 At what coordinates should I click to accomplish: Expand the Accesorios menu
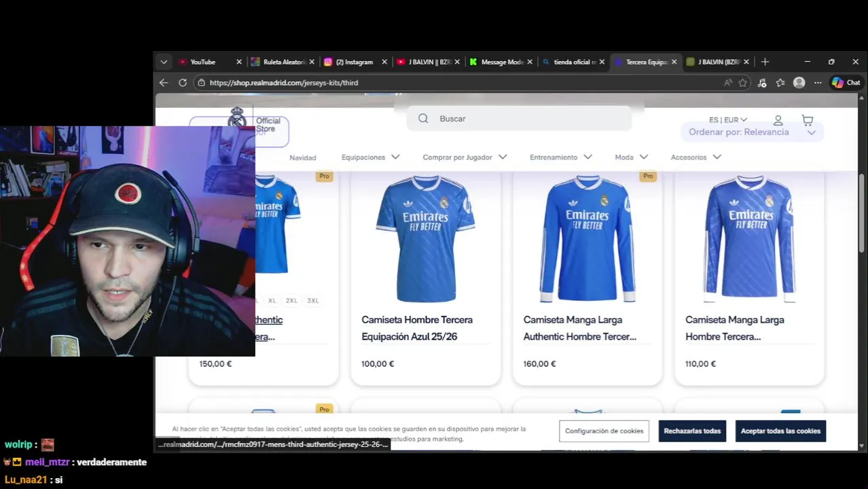[x=695, y=158]
